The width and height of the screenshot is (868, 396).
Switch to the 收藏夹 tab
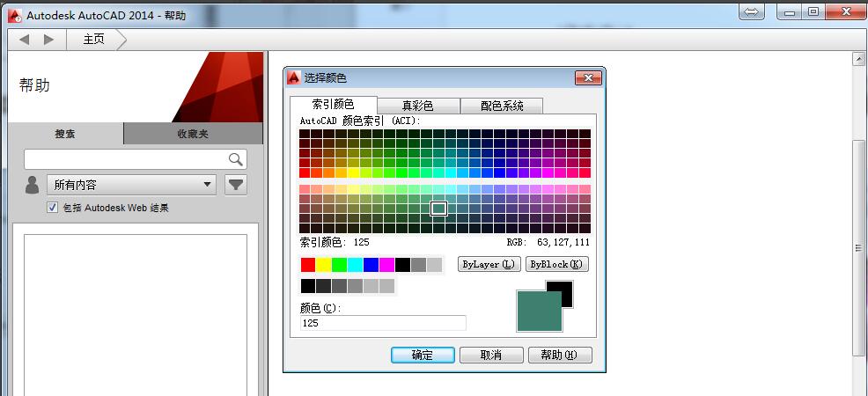pyautogui.click(x=193, y=134)
